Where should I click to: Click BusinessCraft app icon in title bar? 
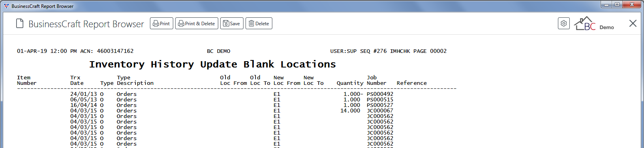(6, 6)
